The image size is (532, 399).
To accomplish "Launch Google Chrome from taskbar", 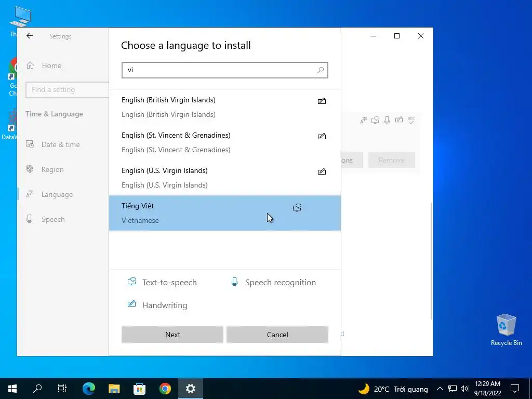I will [165, 389].
